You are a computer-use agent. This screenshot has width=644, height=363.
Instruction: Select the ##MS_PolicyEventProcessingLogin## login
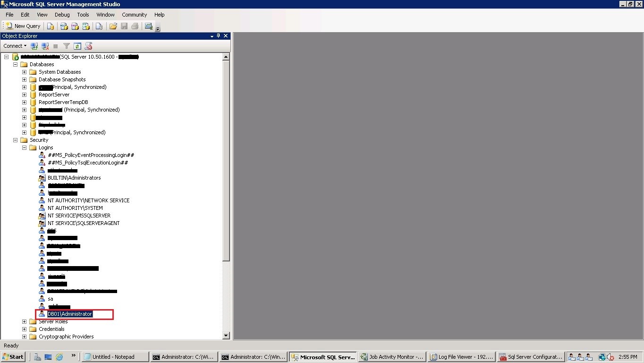91,155
